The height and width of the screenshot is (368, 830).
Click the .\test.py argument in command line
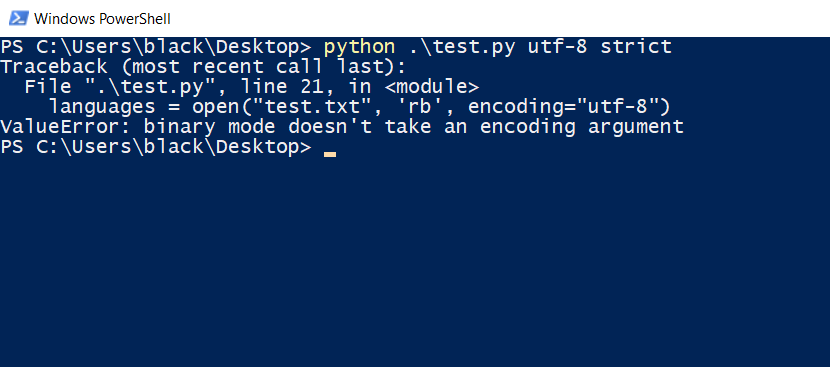coord(462,47)
